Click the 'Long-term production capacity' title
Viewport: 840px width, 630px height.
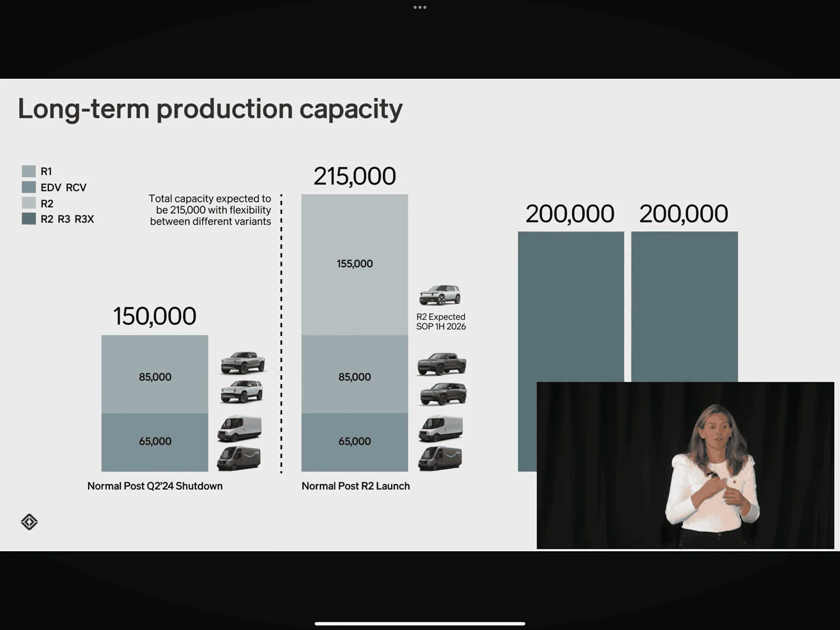pyautogui.click(x=210, y=109)
